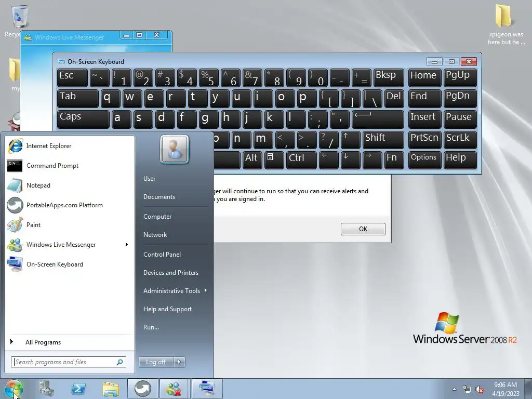Viewport: 532px width, 399px height.
Task: Open the xpigeon was here folder on desktop
Action: point(506,24)
